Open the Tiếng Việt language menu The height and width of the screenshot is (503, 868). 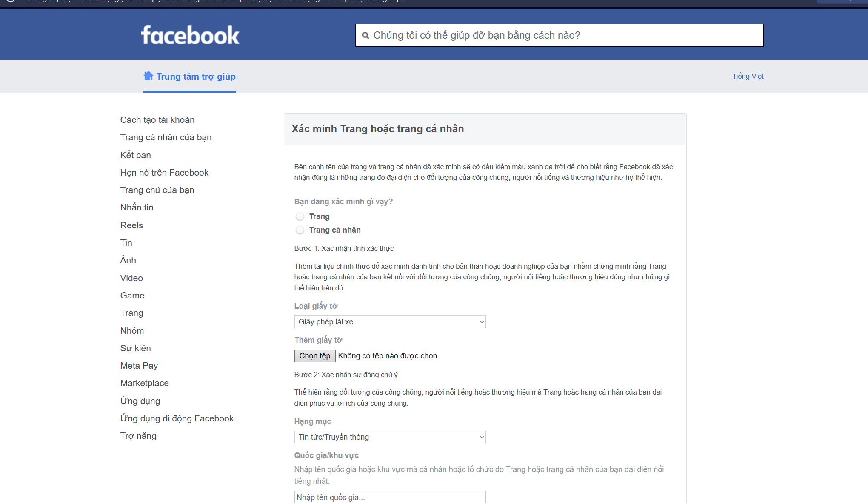(748, 76)
